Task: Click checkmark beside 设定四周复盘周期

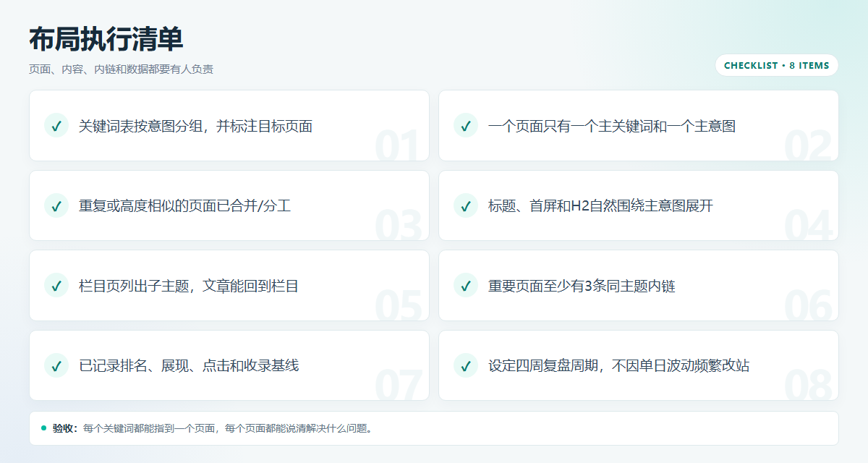Action: [466, 365]
